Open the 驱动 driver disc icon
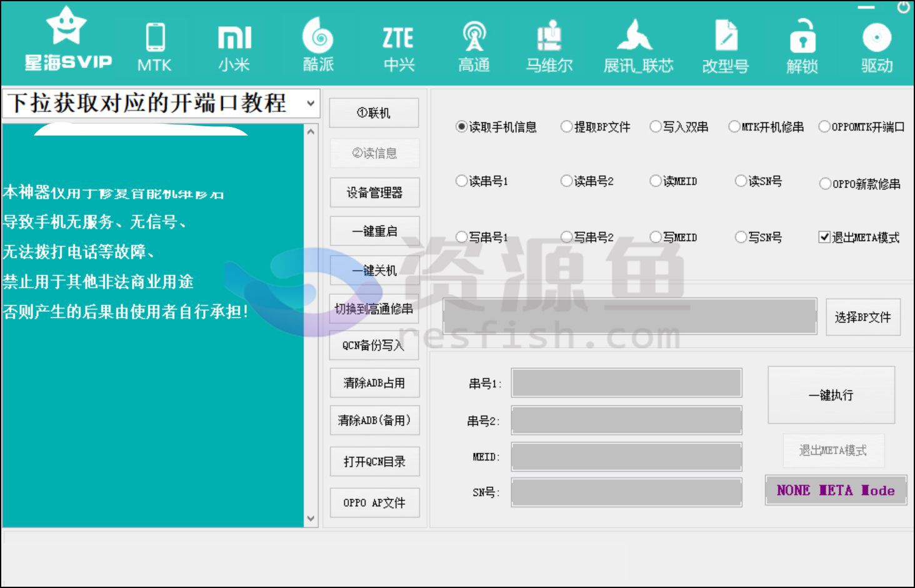915x588 pixels. pyautogui.click(x=877, y=48)
